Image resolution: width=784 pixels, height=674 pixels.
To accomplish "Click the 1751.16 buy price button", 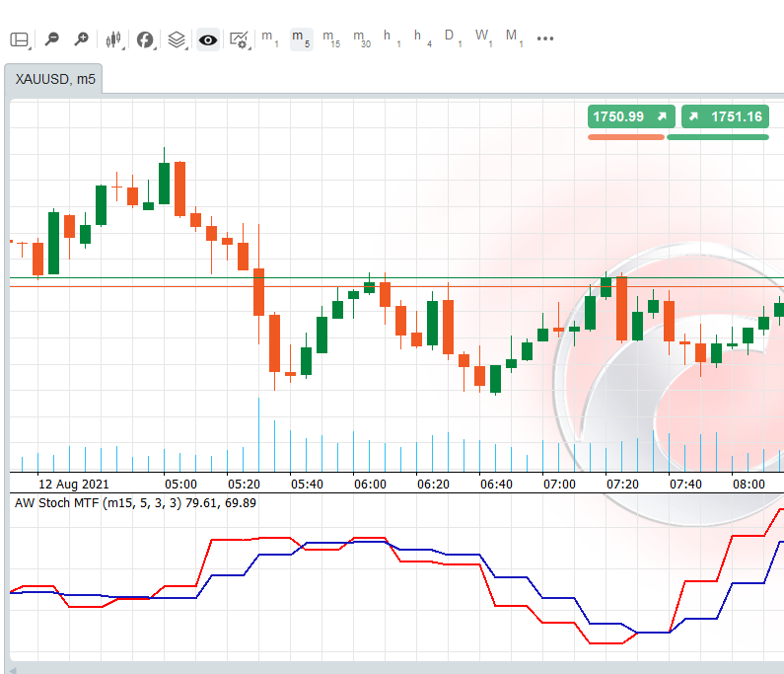I will pyautogui.click(x=725, y=116).
